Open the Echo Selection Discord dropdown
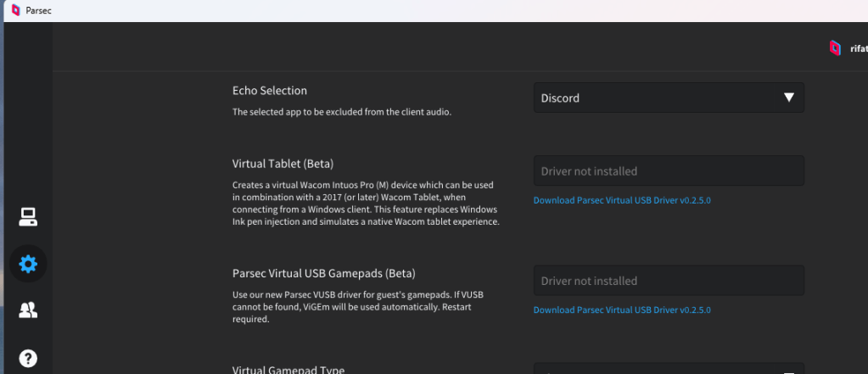 tap(669, 98)
